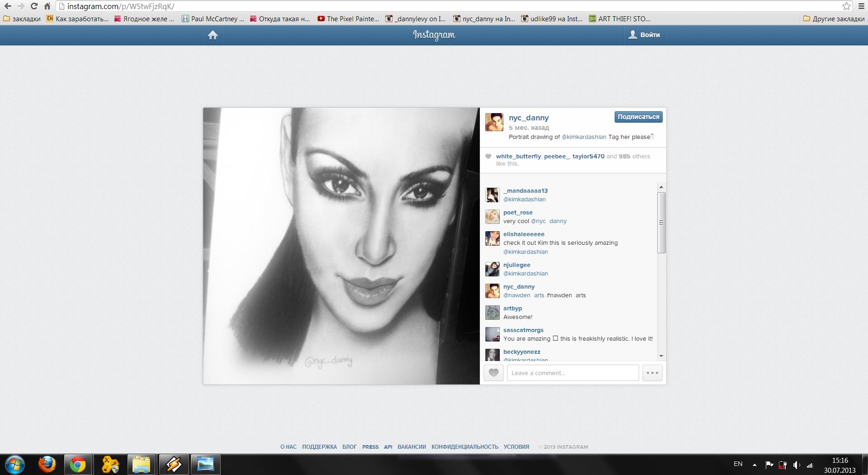The height and width of the screenshot is (475, 868).
Task: Click the browser forward arrow
Action: point(21,6)
